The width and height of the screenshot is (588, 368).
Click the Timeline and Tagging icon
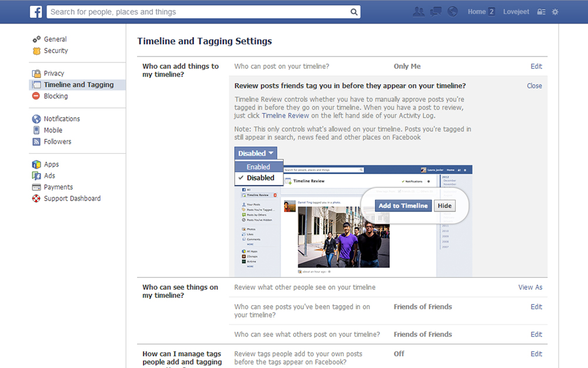tap(36, 85)
